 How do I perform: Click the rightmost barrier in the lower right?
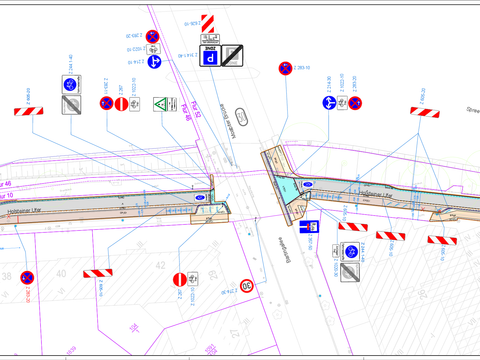point(442,240)
